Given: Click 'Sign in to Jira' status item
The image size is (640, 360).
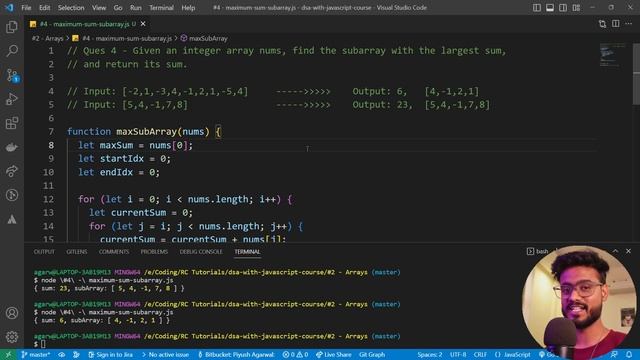Looking at the screenshot, I should tap(111, 355).
